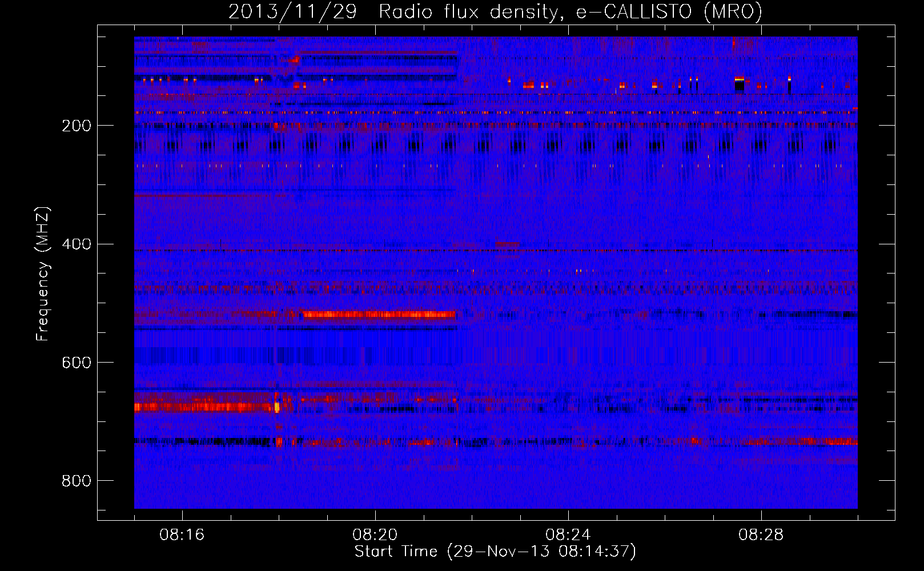
Task: Click the 'Frequency (MHZ)' axis label
Action: click(42, 274)
